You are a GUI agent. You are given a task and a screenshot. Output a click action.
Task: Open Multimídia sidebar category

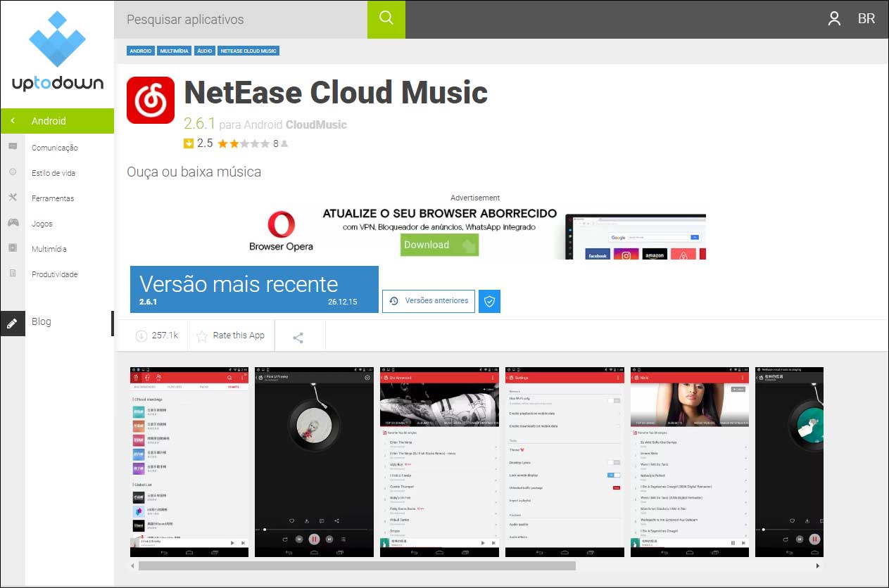pos(49,249)
